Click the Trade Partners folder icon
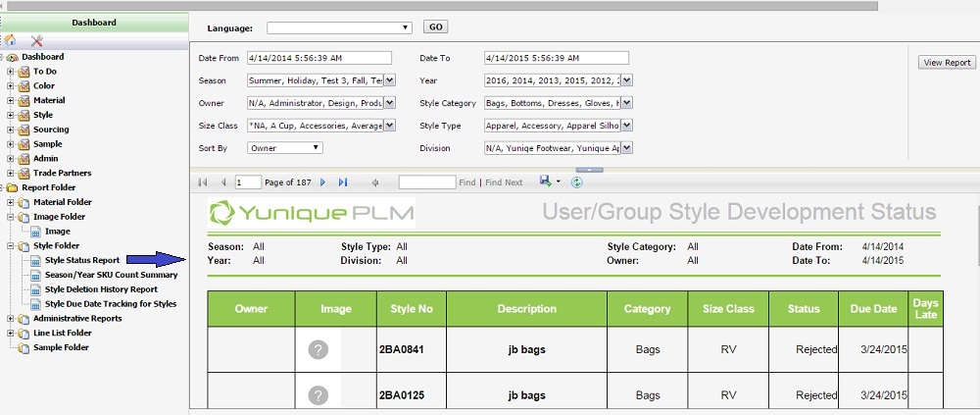This screenshot has height=415, width=980. (24, 173)
